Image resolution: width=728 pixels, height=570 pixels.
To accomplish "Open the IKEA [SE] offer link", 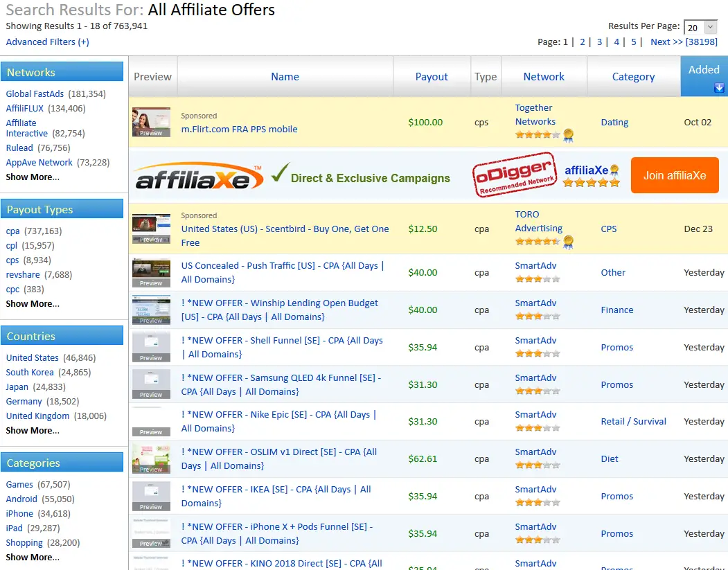I will click(276, 496).
